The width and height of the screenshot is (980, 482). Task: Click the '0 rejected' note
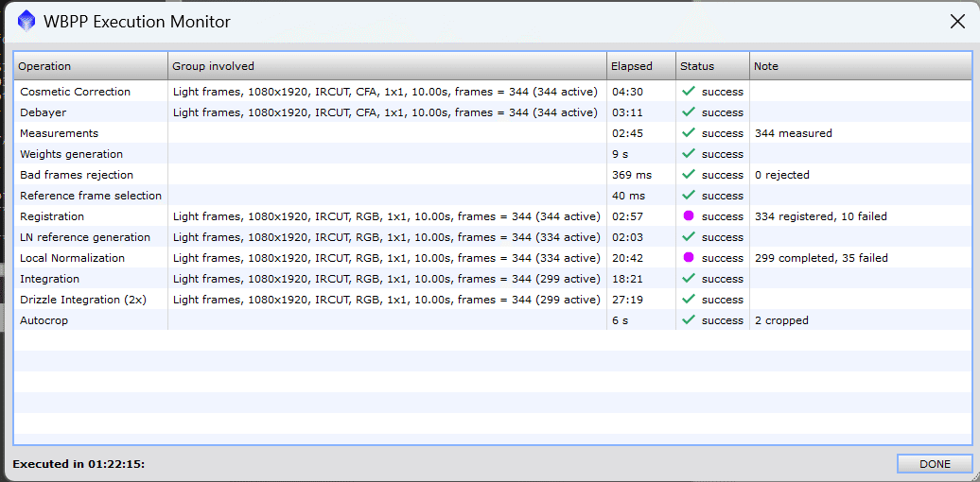coord(782,176)
